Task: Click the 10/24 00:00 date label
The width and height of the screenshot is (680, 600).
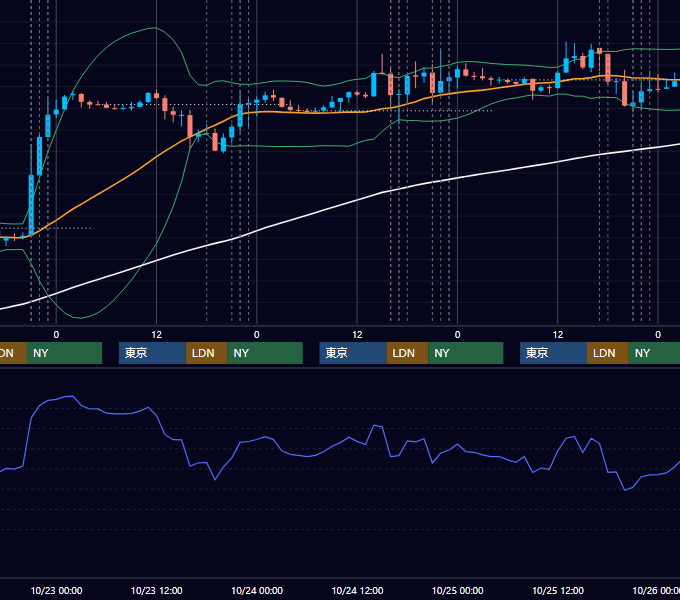Action: click(x=257, y=590)
